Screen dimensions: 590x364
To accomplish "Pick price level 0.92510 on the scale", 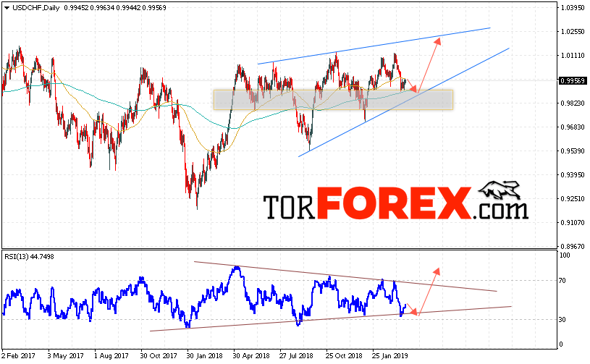I will click(573, 199).
